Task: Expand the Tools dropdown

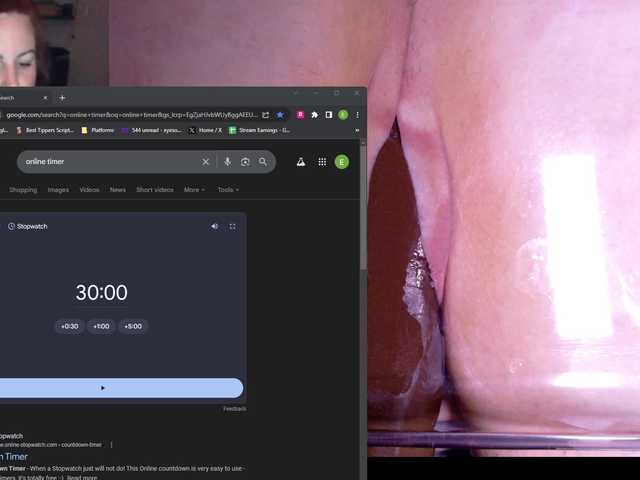Action: (228, 189)
